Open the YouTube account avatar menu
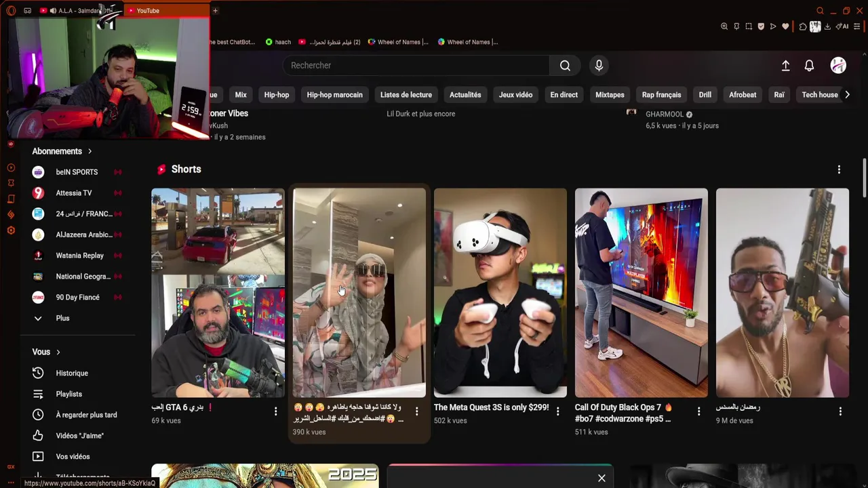The width and height of the screenshot is (868, 488). (x=838, y=65)
